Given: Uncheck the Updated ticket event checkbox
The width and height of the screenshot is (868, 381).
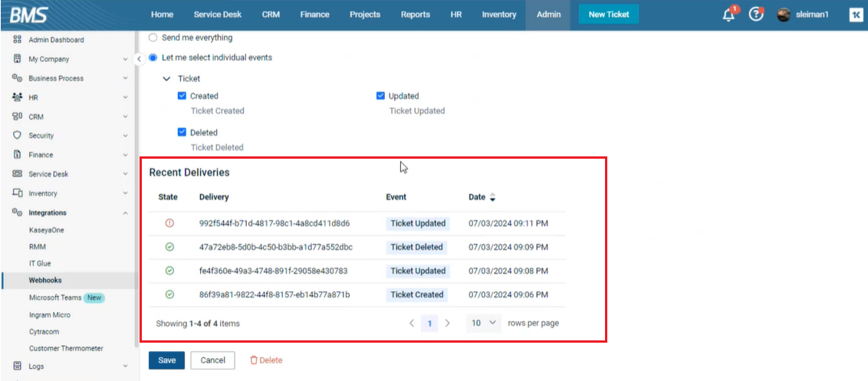Looking at the screenshot, I should click(x=380, y=96).
